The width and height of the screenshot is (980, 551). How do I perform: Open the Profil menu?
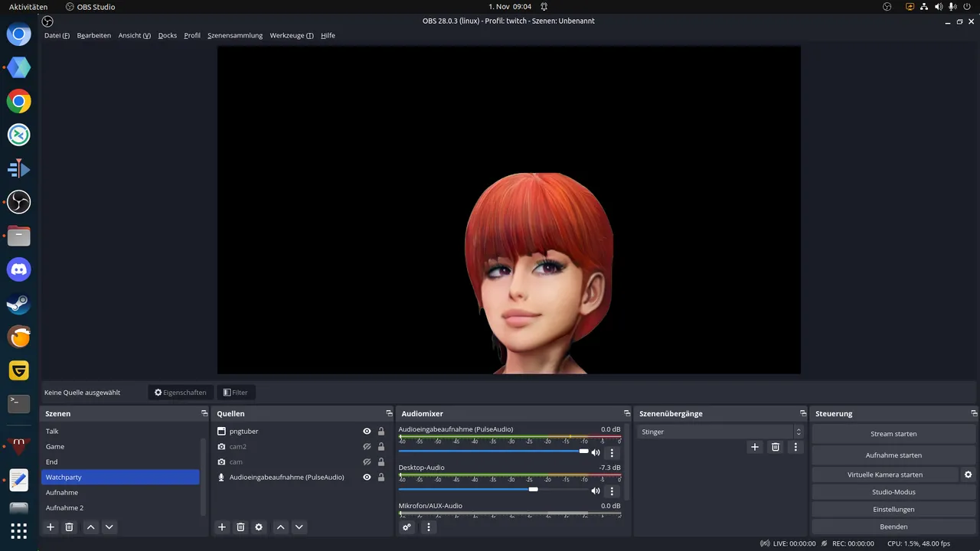click(192, 35)
